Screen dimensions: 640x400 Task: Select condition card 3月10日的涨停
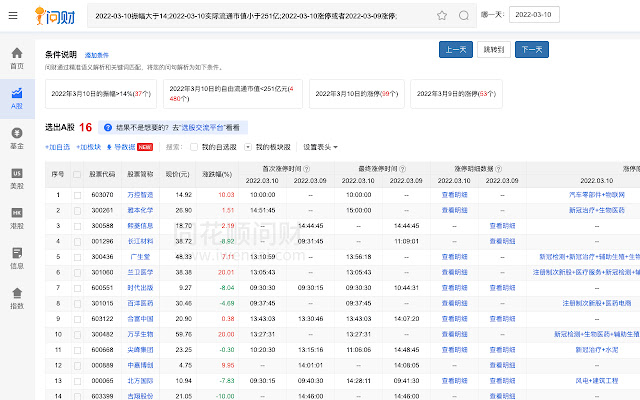pyautogui.click(x=357, y=94)
